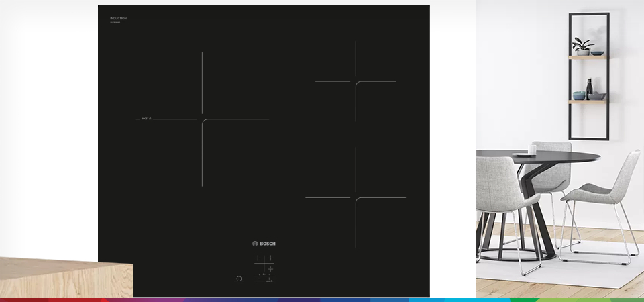Click the large left cooking zone cross

(x=202, y=119)
